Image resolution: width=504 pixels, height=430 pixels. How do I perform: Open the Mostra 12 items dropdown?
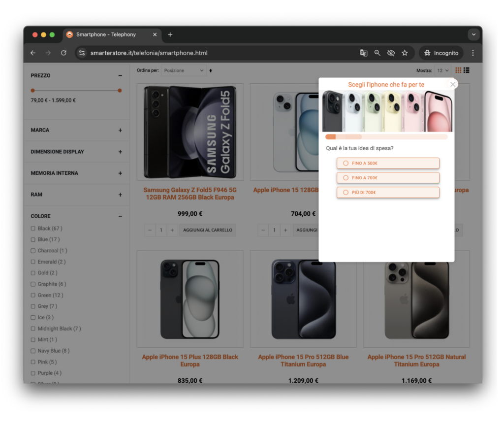[x=441, y=70]
